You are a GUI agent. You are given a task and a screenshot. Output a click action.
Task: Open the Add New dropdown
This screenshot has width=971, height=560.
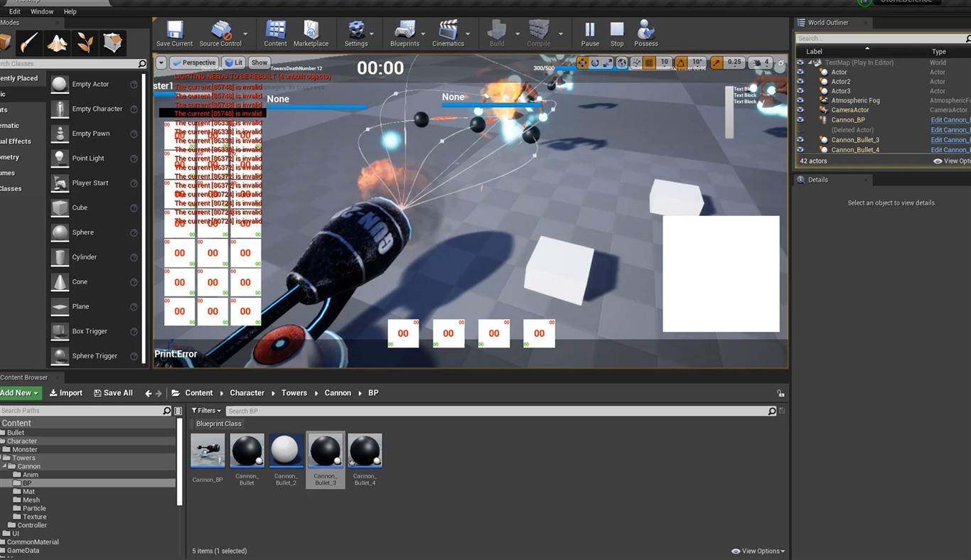(20, 393)
